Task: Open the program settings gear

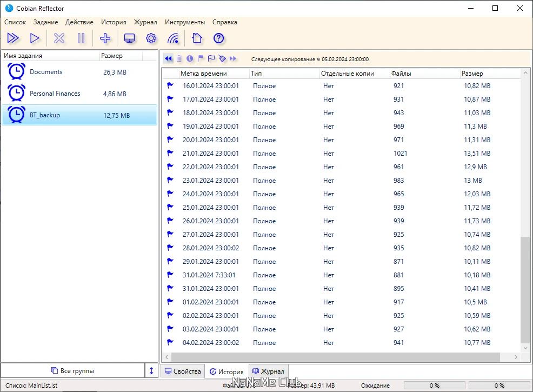Action: tap(151, 38)
